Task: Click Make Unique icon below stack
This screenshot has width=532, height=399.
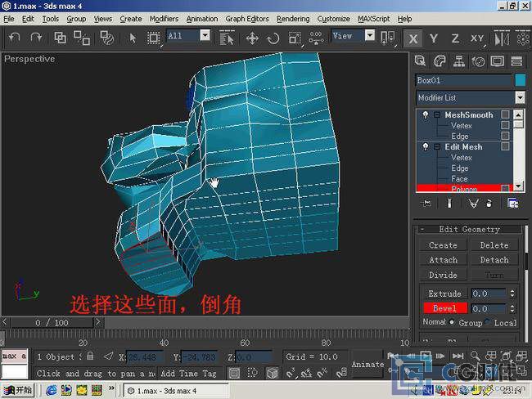Action: [x=473, y=203]
